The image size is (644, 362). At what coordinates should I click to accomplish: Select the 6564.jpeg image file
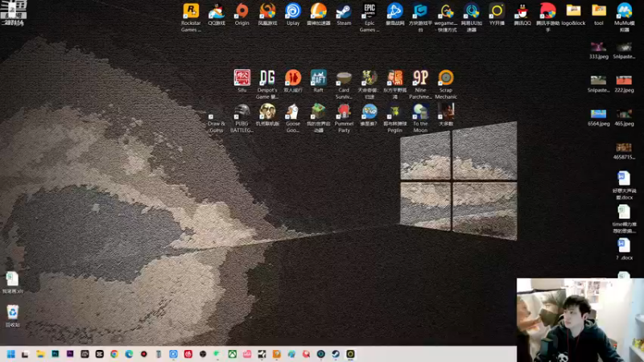[x=598, y=113]
